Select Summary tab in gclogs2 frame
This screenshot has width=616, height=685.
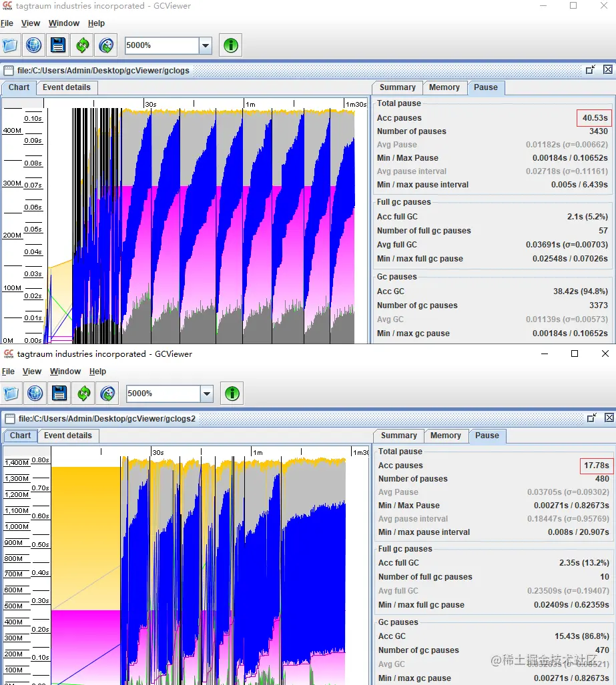[398, 436]
